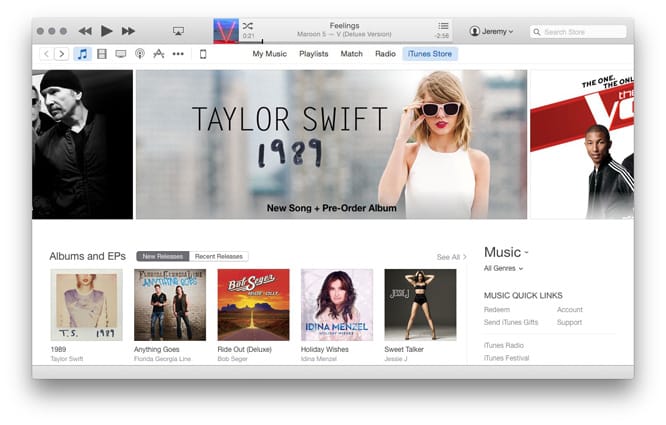
Task: Open the Apps library icon
Action: (x=158, y=54)
